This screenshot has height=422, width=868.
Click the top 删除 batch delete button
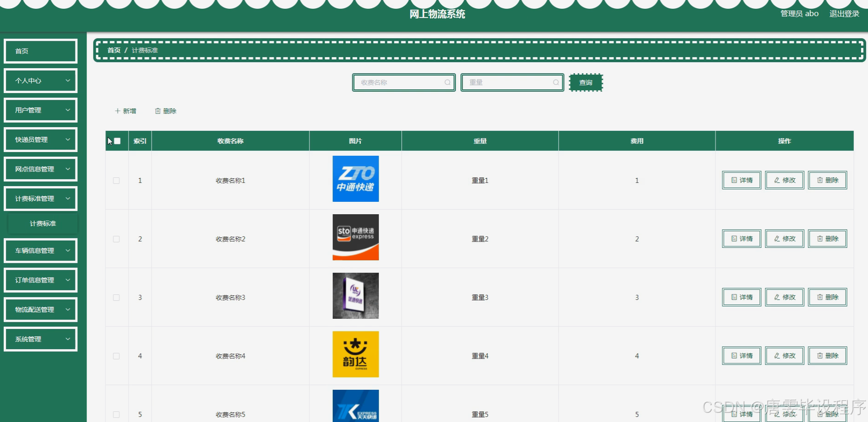[166, 111]
